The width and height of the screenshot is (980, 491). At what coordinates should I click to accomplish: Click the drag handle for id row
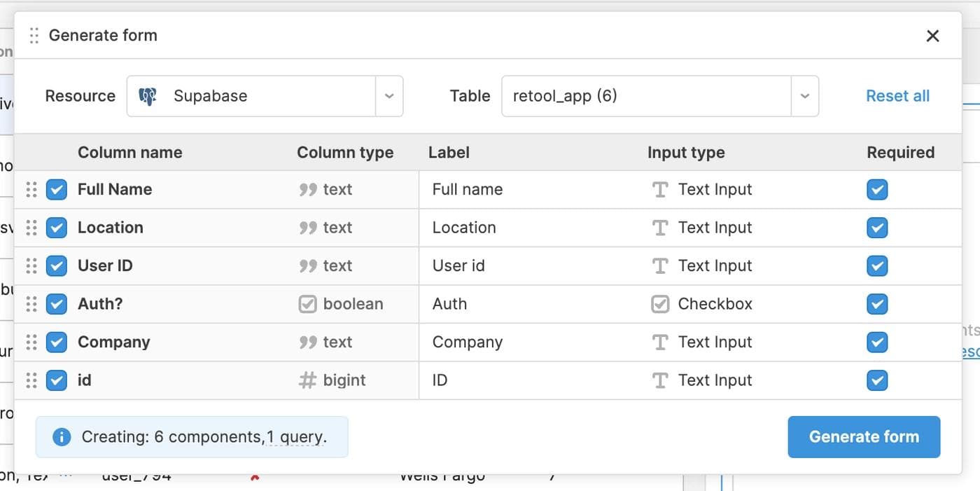click(x=31, y=380)
